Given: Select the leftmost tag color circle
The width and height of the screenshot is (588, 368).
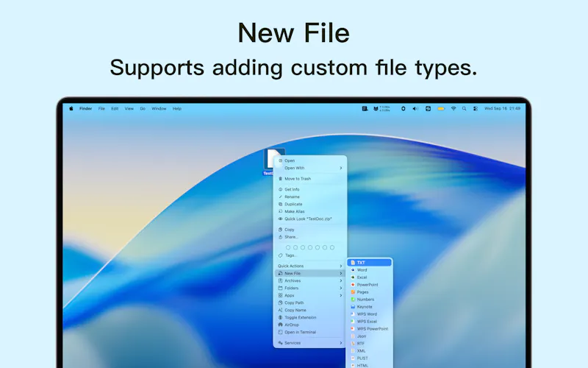Looking at the screenshot, I should point(288,247).
